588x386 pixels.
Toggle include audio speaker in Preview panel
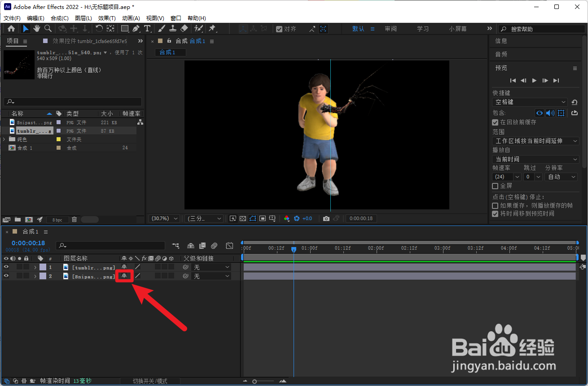550,113
